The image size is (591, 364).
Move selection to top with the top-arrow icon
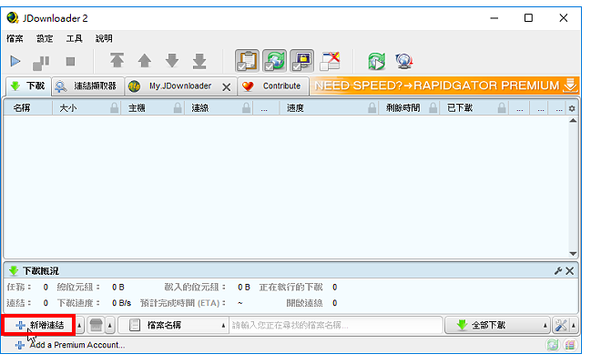coord(117,61)
